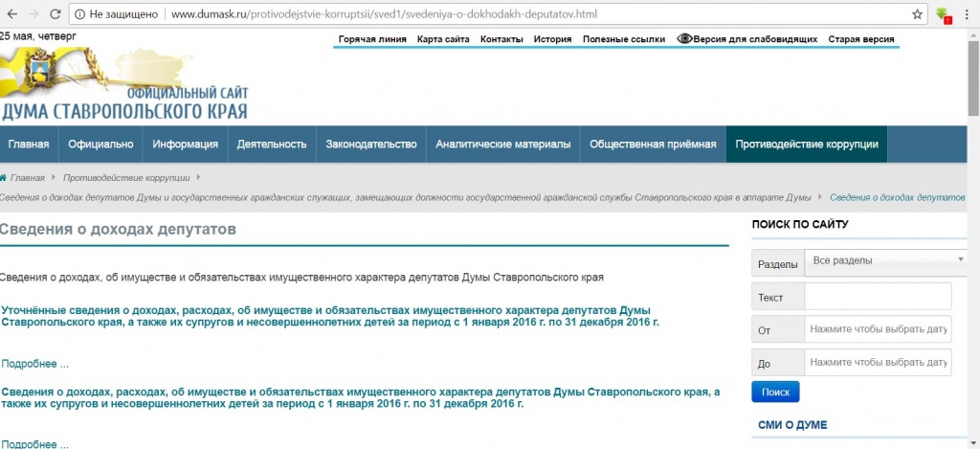The width and height of the screenshot is (980, 449).
Task: Open the browser three-dot menu
Action: tap(967, 13)
